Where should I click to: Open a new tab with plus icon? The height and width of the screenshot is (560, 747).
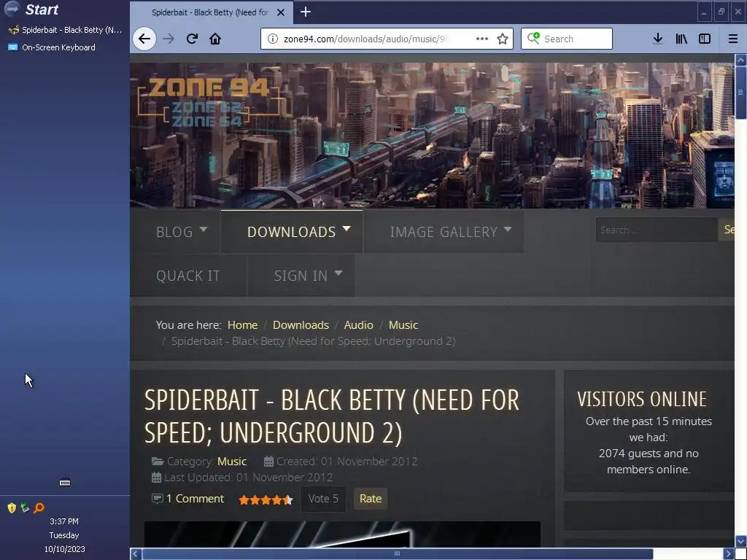click(x=306, y=12)
